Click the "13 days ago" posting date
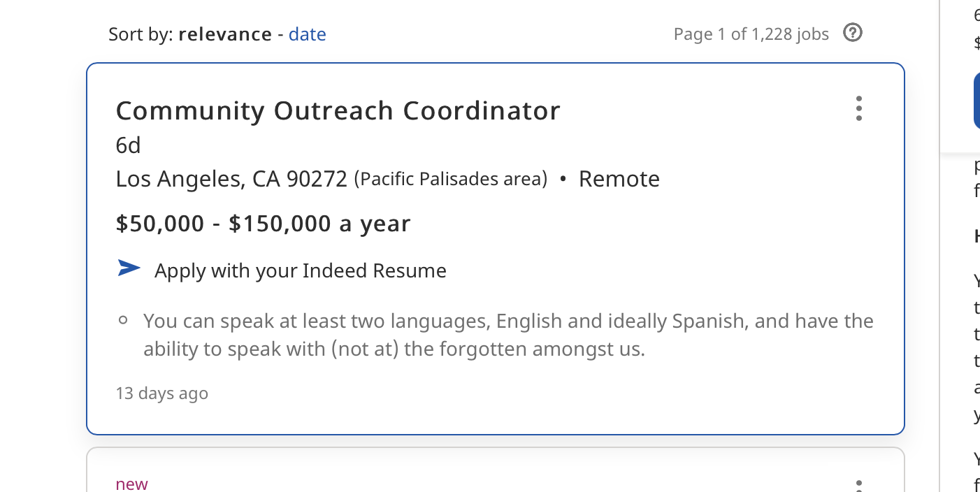 162,393
